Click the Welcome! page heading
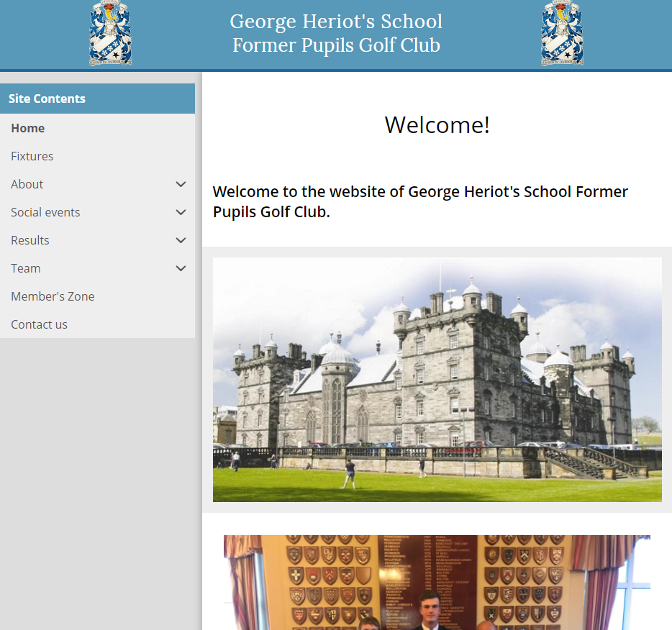The image size is (672, 630). pos(437,125)
